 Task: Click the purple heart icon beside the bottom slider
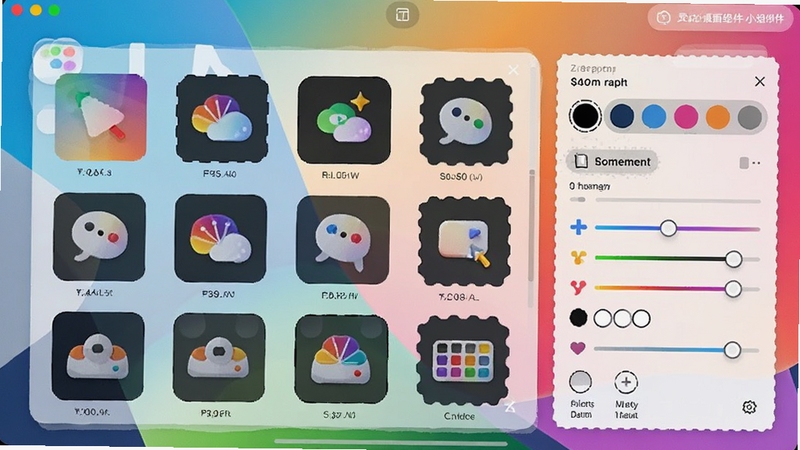tap(578, 348)
